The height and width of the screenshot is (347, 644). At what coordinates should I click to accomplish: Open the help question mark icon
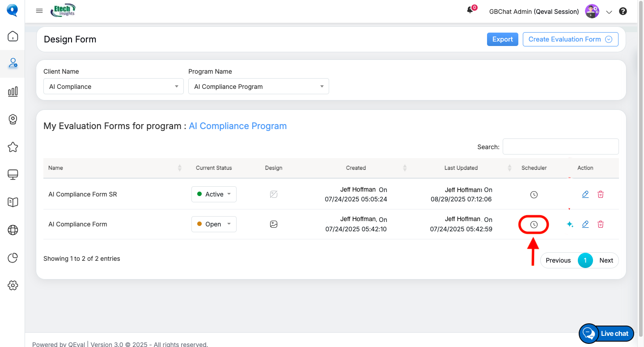[623, 12]
